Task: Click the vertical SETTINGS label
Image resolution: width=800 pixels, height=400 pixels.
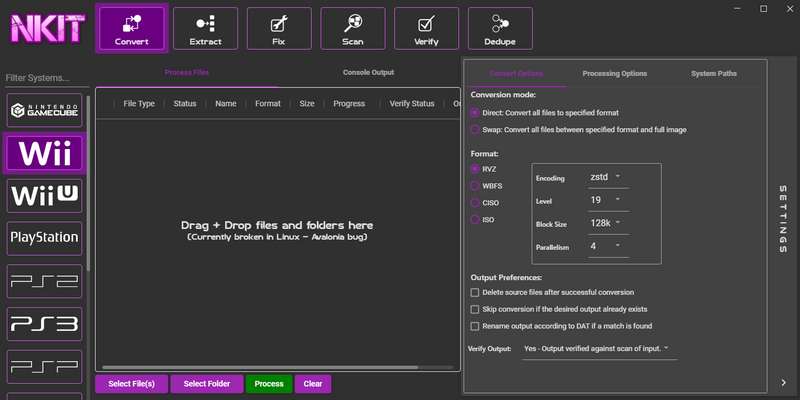Action: coord(783,219)
